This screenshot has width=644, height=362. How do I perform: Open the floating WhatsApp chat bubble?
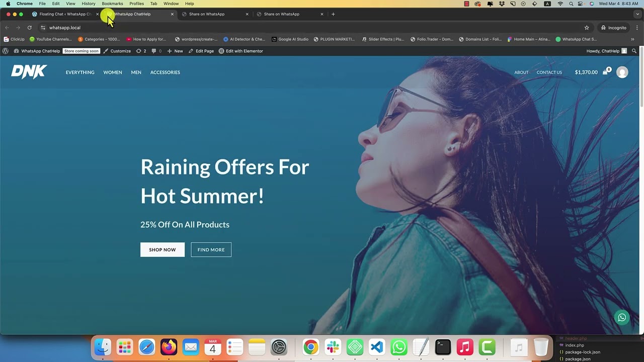[x=622, y=318]
